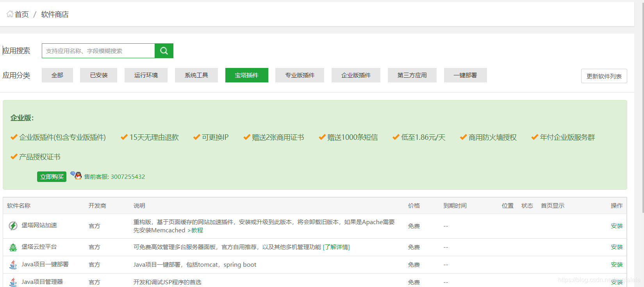Click 免费 price in 堡塔网站加速 row

tap(414, 226)
